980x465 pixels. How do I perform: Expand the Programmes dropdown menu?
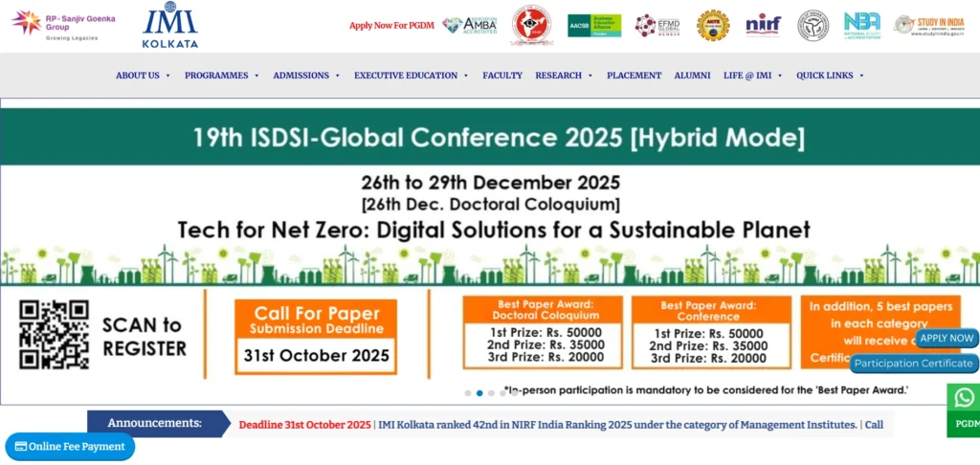[x=221, y=76]
